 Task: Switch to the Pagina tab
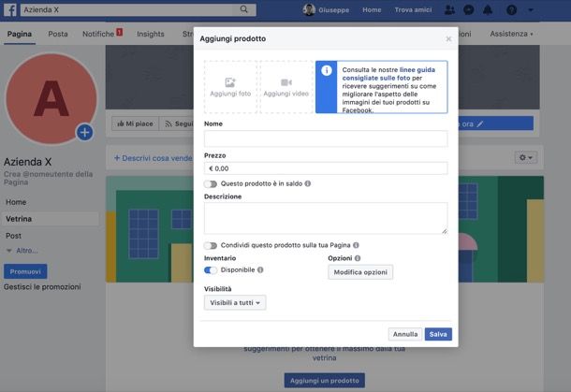[x=20, y=34]
